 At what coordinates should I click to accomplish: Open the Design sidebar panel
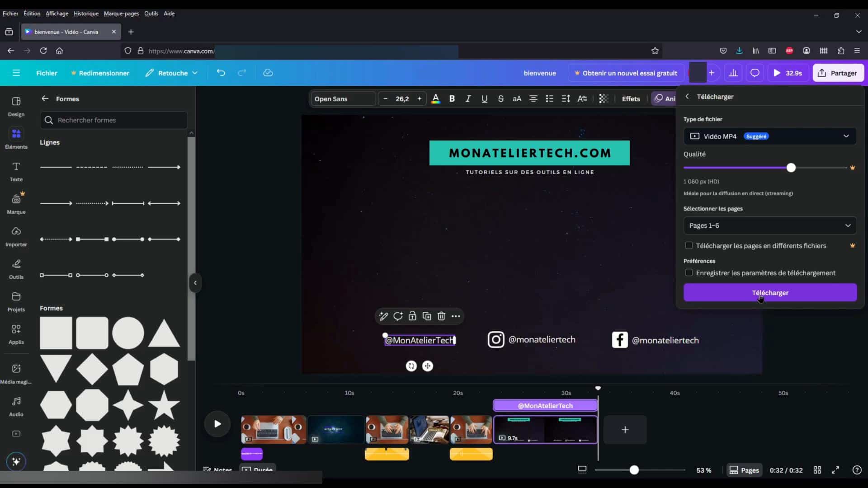(x=16, y=107)
